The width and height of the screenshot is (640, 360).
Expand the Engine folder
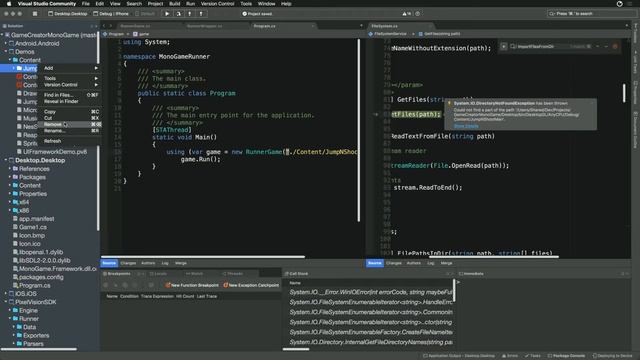pyautogui.click(x=10, y=310)
